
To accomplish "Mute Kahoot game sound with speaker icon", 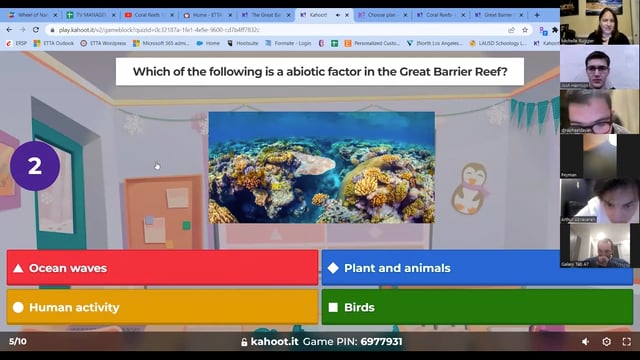I will [x=586, y=342].
